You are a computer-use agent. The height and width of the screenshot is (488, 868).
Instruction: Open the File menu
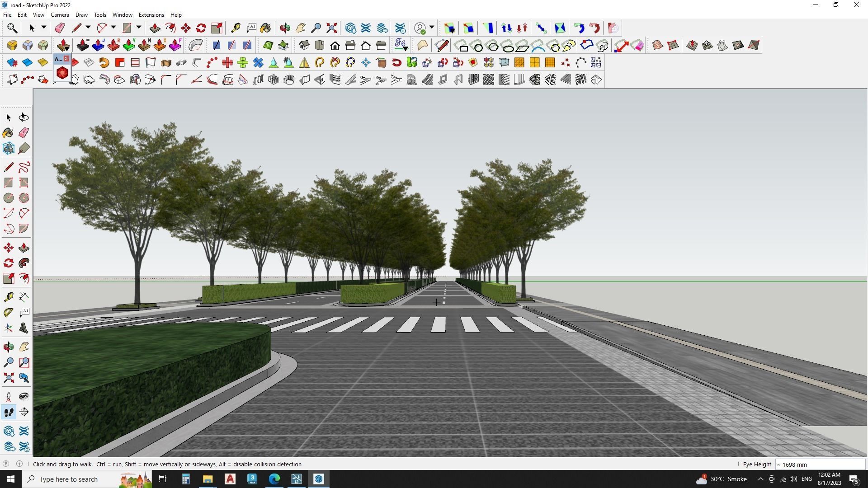pyautogui.click(x=7, y=15)
